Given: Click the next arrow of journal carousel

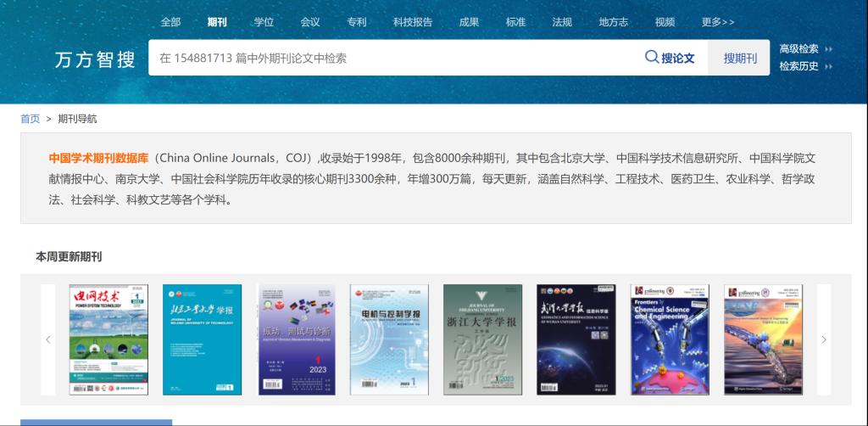Looking at the screenshot, I should (824, 339).
